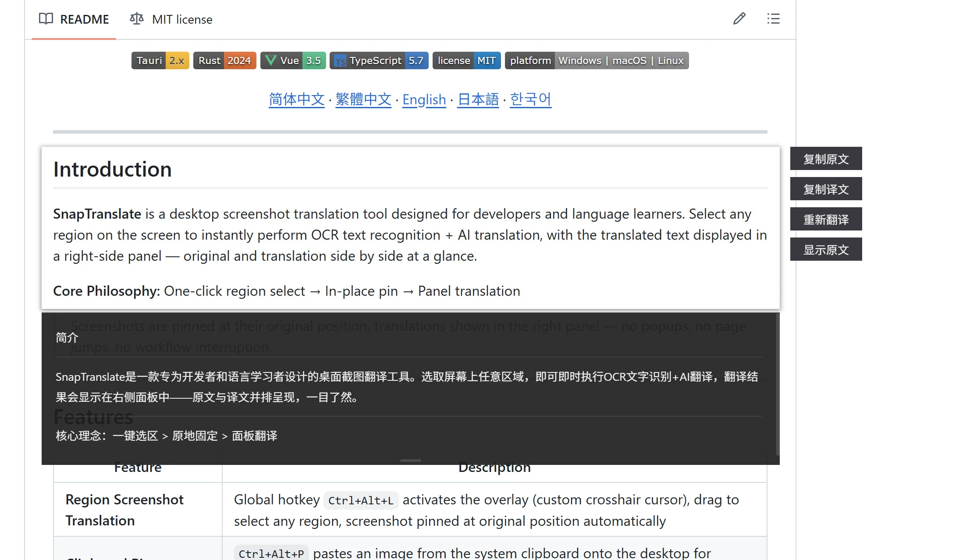Screen dimensions: 977x560
Task: Click the 显示原文 button
Action: [826, 249]
